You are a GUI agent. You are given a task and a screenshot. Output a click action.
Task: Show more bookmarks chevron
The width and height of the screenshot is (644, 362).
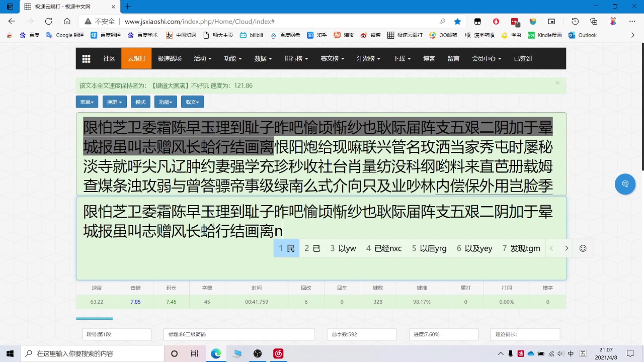point(633,35)
